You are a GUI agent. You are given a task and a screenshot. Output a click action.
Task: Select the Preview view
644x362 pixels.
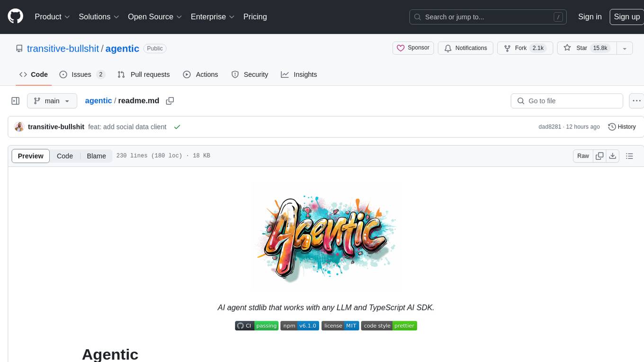[x=31, y=156]
